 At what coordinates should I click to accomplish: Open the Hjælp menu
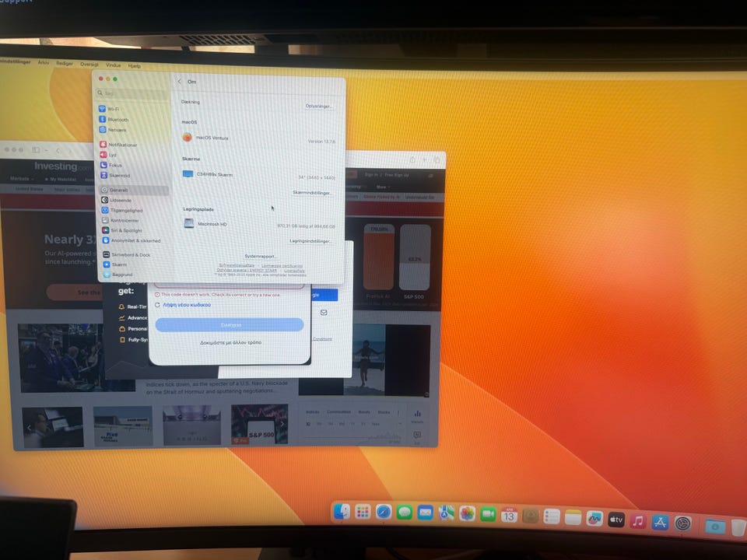tap(135, 66)
